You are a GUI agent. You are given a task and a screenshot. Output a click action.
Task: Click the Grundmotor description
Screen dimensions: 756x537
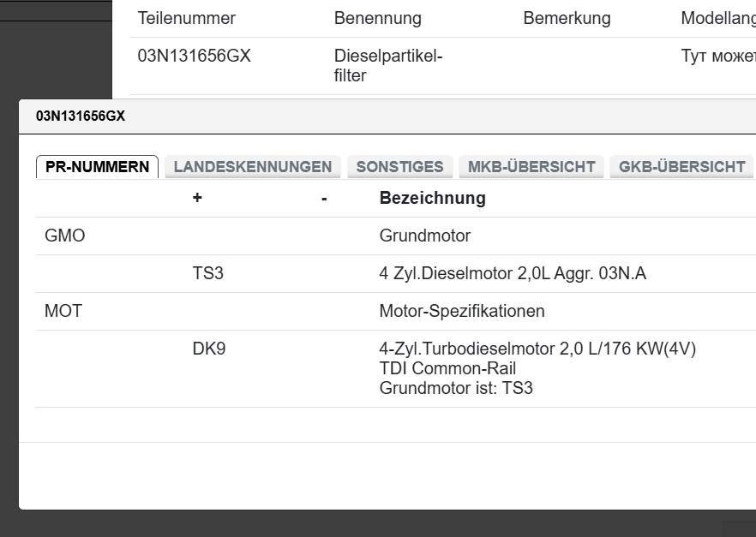click(424, 236)
